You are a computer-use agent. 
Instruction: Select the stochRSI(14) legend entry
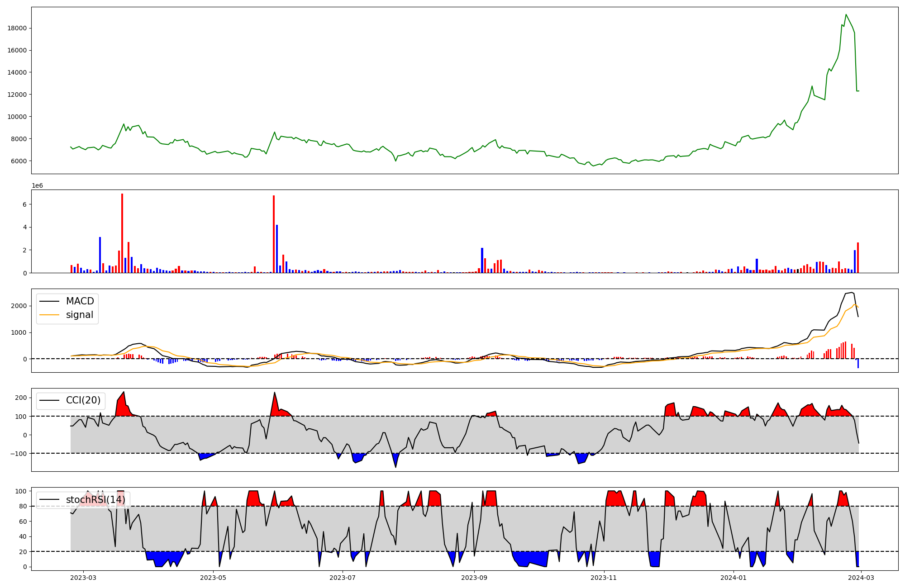(95, 500)
